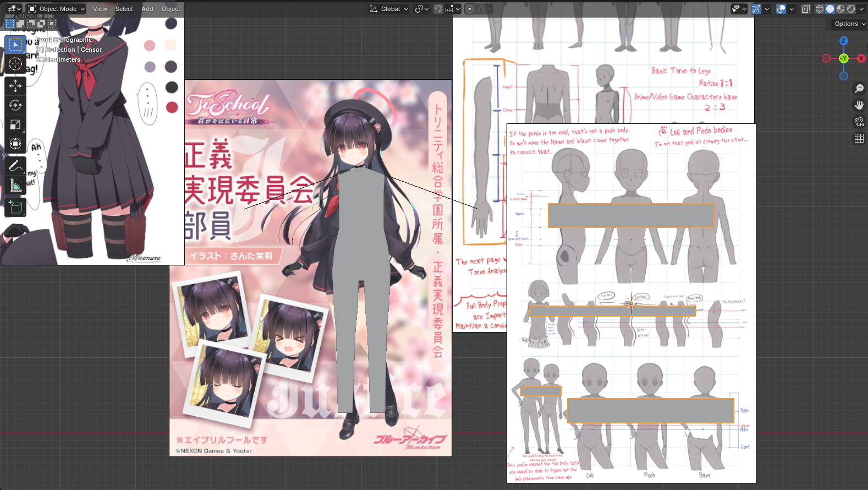Image resolution: width=868 pixels, height=490 pixels.
Task: Toggle proportional editing
Action: pyautogui.click(x=470, y=9)
